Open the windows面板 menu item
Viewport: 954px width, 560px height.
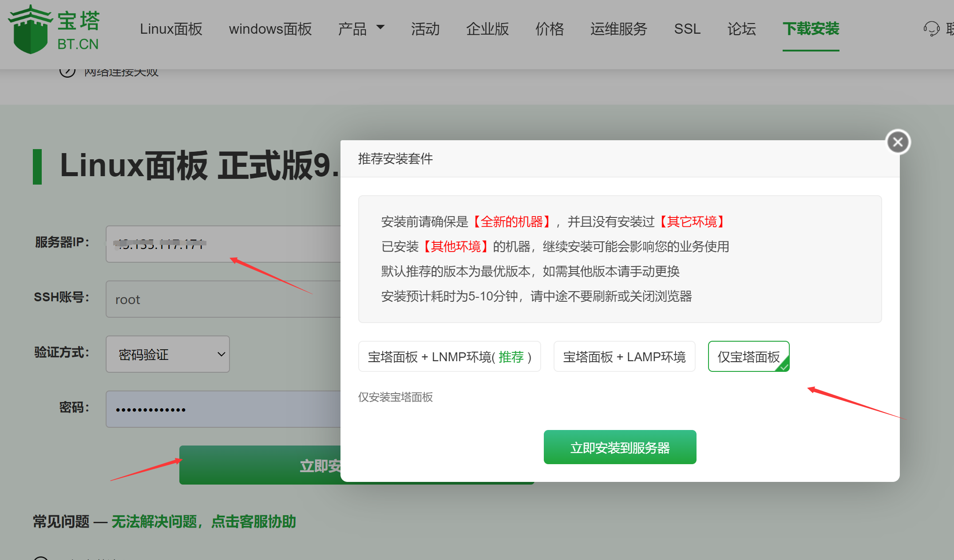pos(270,29)
